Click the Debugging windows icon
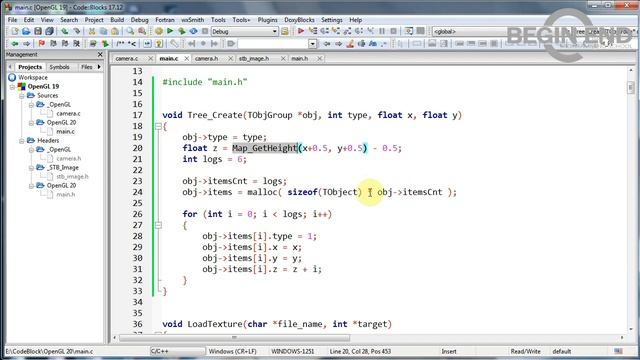640x360 pixels. point(409,31)
